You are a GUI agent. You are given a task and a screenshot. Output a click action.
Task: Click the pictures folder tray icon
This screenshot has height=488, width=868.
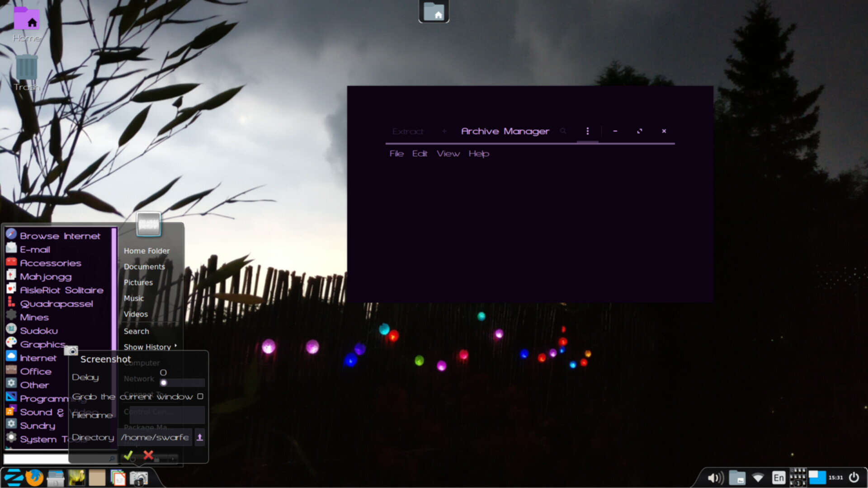coord(737,478)
